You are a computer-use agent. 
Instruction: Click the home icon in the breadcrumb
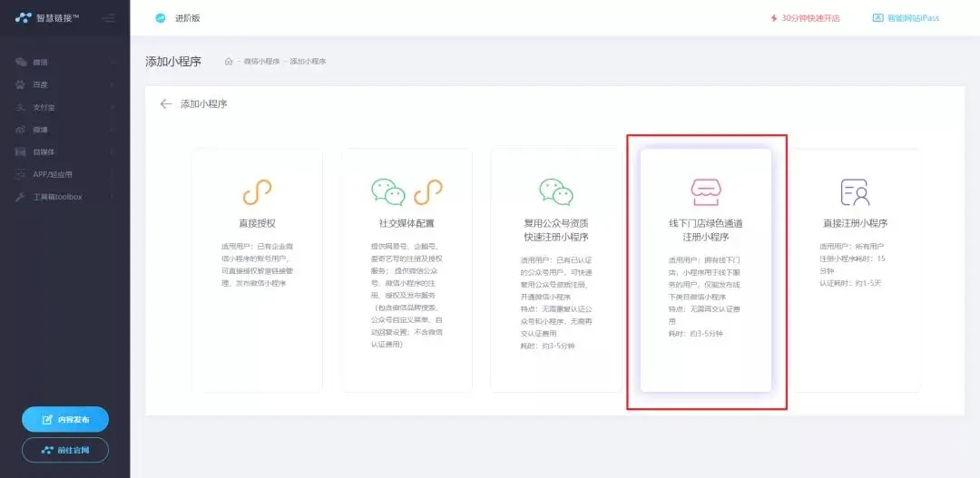point(229,62)
